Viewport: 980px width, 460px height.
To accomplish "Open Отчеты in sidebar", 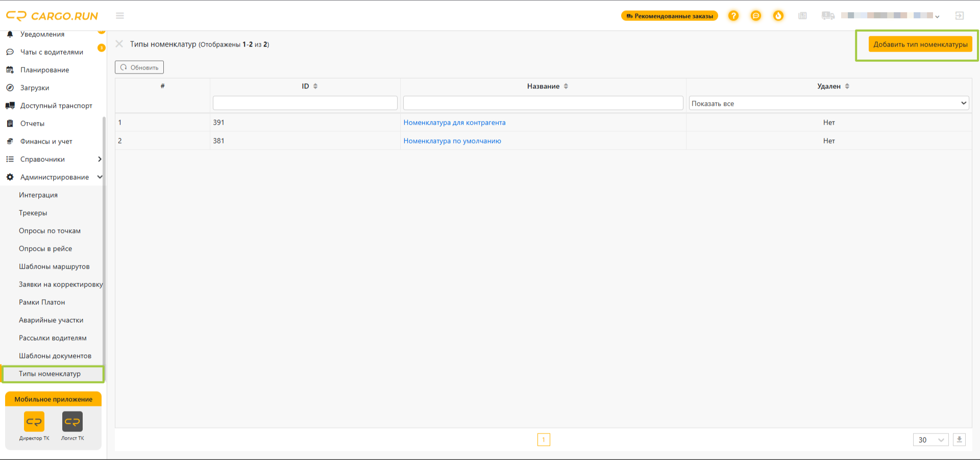I will [32, 124].
